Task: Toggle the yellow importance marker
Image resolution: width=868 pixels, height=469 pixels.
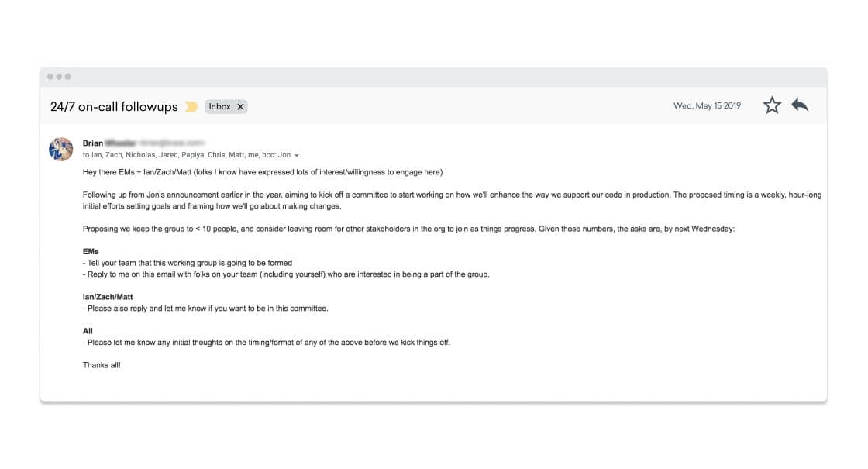Action: point(191,107)
